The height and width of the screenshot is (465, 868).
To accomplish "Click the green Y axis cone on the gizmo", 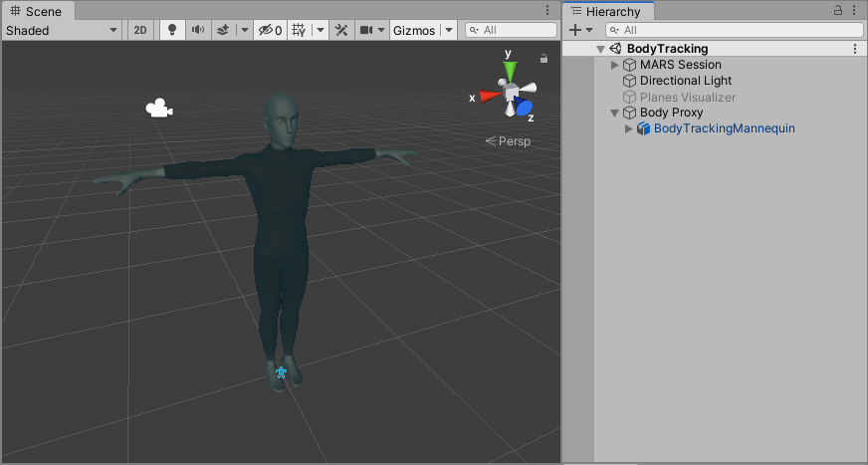I will coord(510,71).
